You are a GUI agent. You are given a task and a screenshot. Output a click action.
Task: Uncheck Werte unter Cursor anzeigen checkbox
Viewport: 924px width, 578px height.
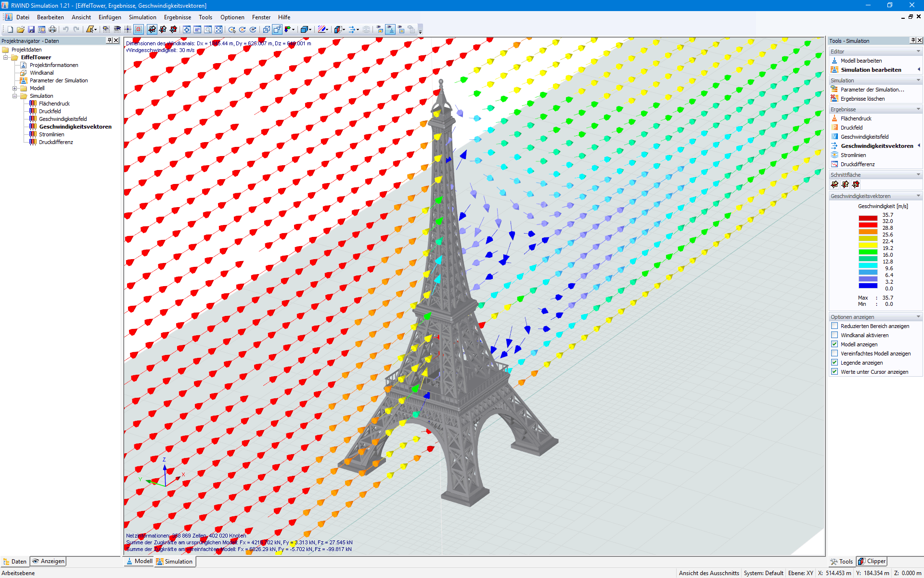(834, 372)
